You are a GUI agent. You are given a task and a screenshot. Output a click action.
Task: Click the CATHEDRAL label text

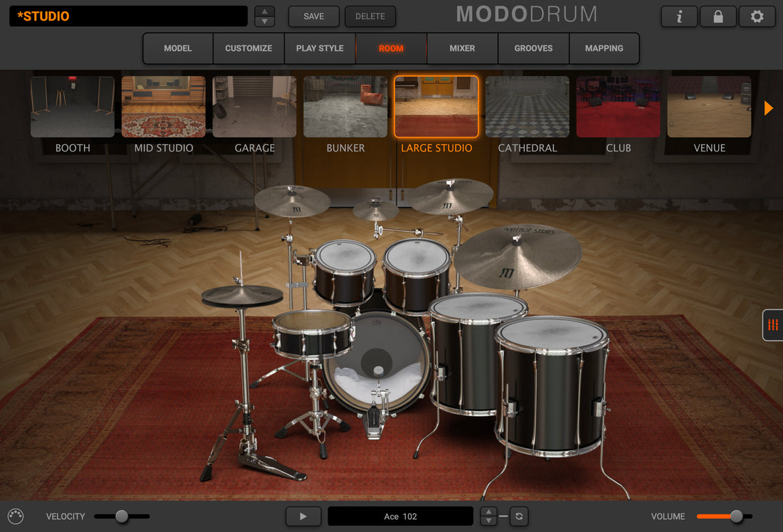coord(527,148)
